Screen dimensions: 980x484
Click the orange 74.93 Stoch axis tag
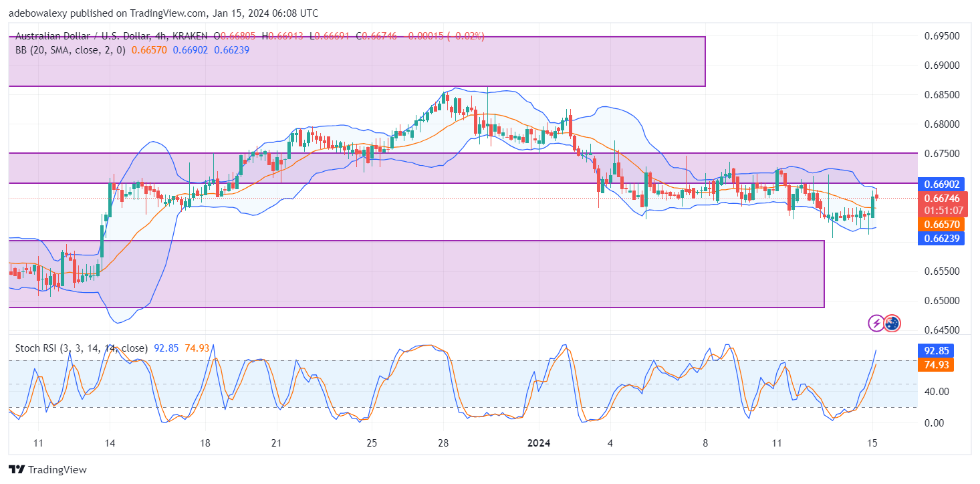point(937,365)
